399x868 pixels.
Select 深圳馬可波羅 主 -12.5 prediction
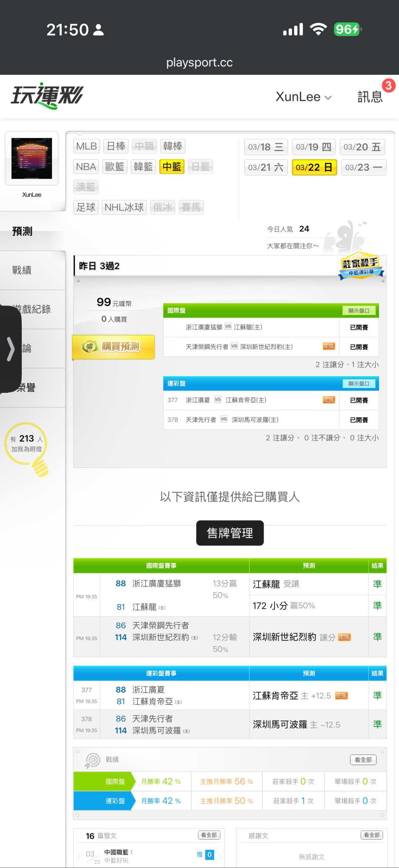coord(309,724)
